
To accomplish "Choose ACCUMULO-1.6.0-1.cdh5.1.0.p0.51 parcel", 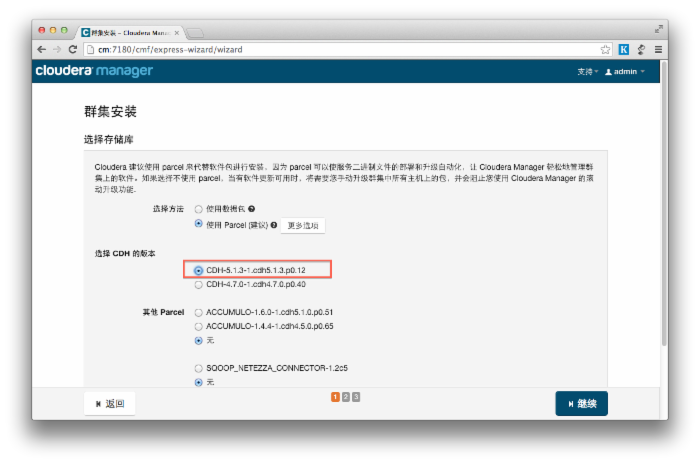I will click(x=198, y=312).
